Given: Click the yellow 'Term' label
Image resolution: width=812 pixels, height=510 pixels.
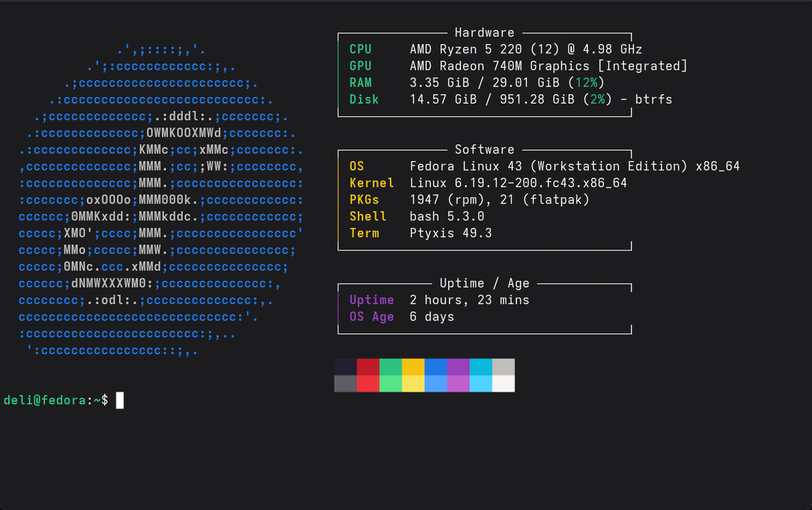Looking at the screenshot, I should pos(364,233).
